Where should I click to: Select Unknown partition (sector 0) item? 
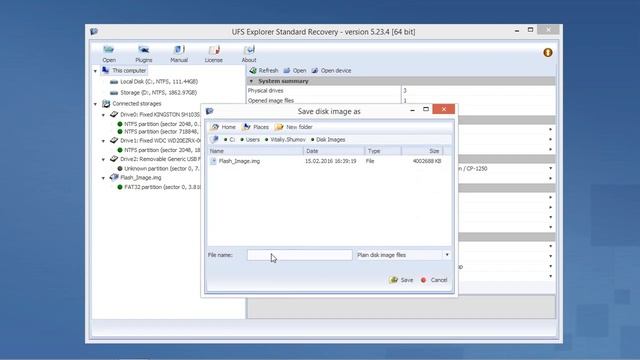(161, 168)
